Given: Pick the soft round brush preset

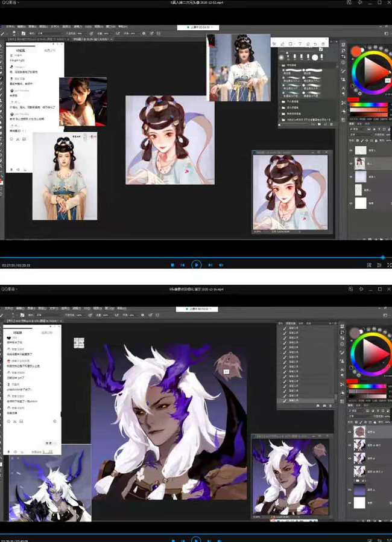Looking at the screenshot, I should pos(281,57).
